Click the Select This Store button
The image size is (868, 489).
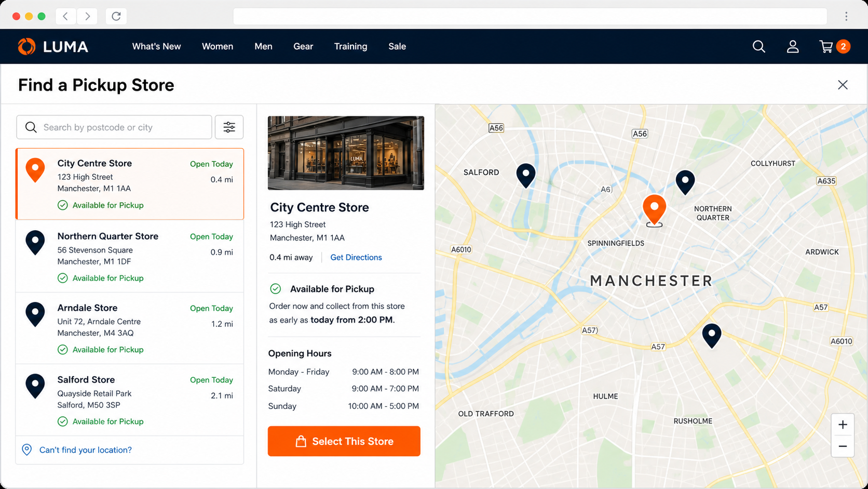pos(344,441)
